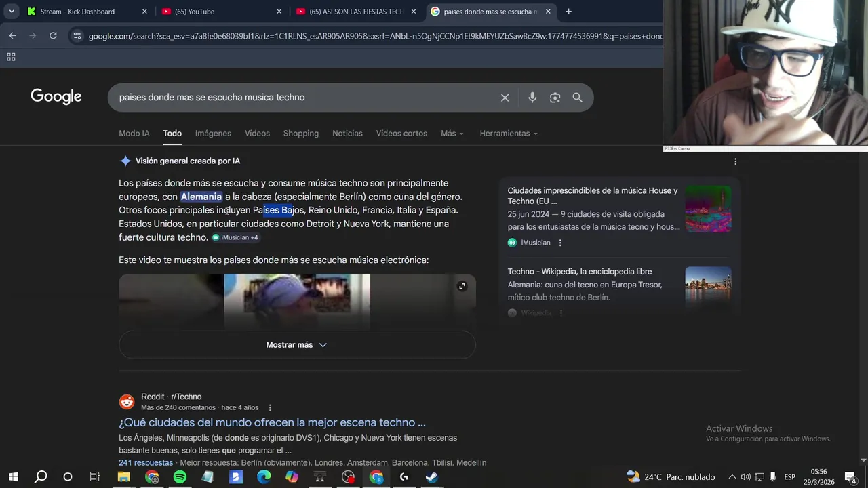Search by image with Google Lens

tap(555, 98)
